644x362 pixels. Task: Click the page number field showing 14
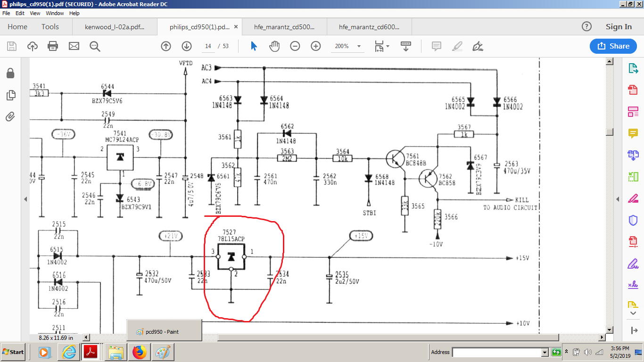coord(208,46)
